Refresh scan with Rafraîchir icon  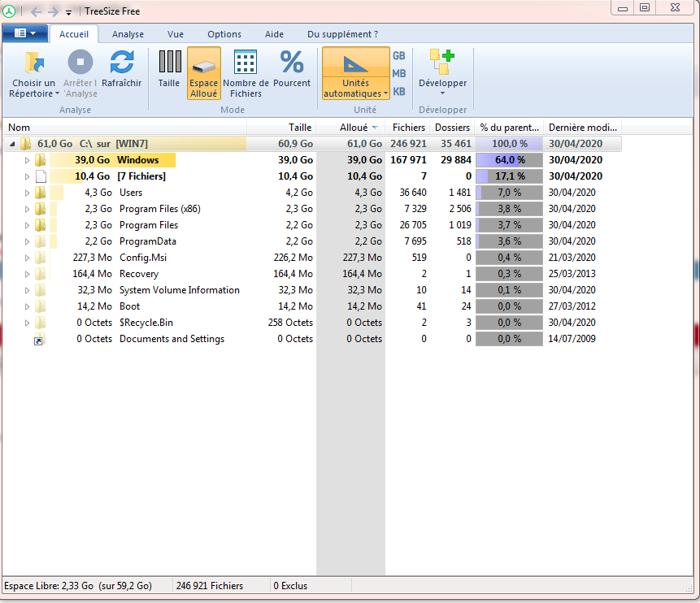[x=121, y=62]
